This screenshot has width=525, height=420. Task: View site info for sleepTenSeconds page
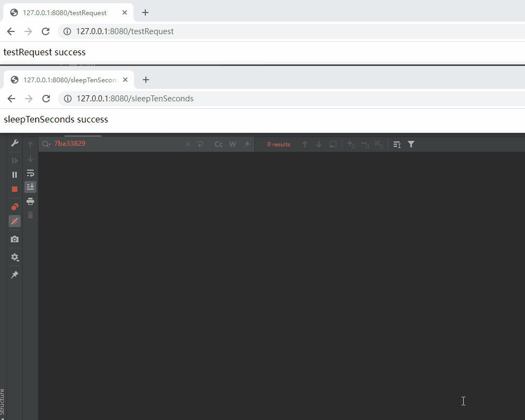tap(68, 99)
